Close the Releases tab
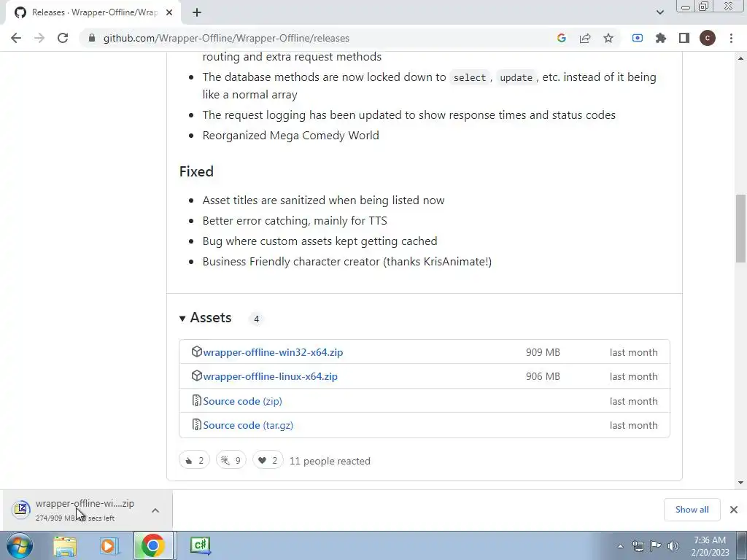Image resolution: width=747 pixels, height=560 pixels. coord(169,12)
